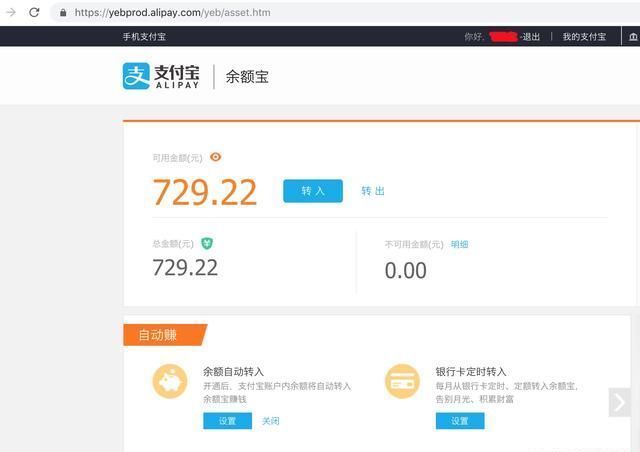This screenshot has height=452, width=640.
Task: Click the 银行卡定时转入 heading
Action: [x=471, y=372]
